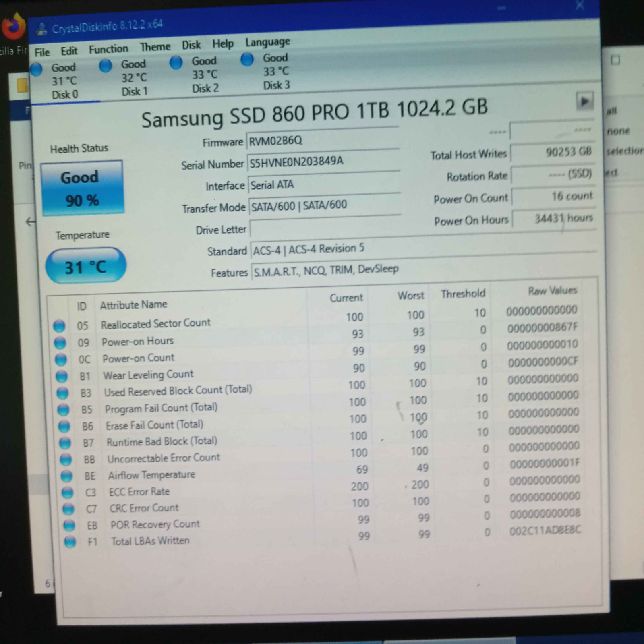This screenshot has width=644, height=644.
Task: Select the Disk 1 tab
Action: pyautogui.click(x=134, y=78)
